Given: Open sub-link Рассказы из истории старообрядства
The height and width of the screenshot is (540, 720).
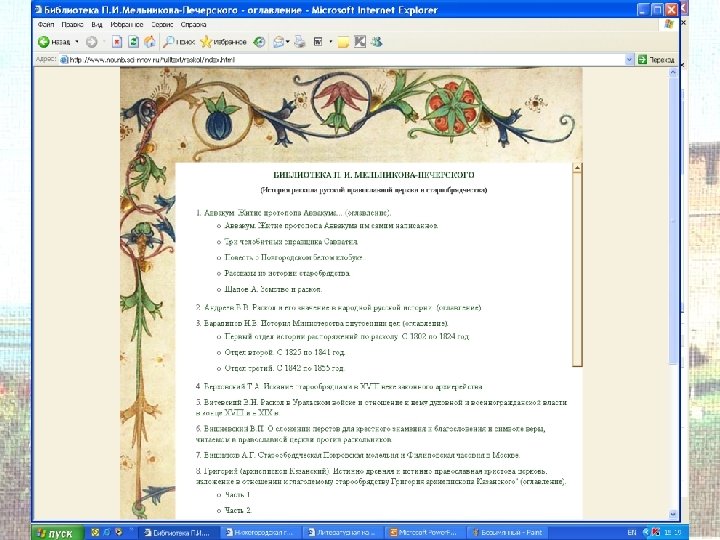Looking at the screenshot, I should pos(287,273).
